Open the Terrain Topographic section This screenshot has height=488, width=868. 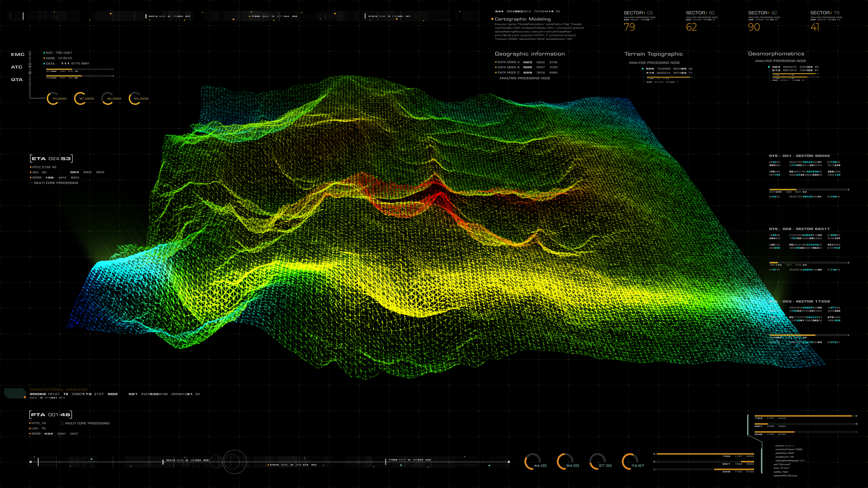point(654,54)
